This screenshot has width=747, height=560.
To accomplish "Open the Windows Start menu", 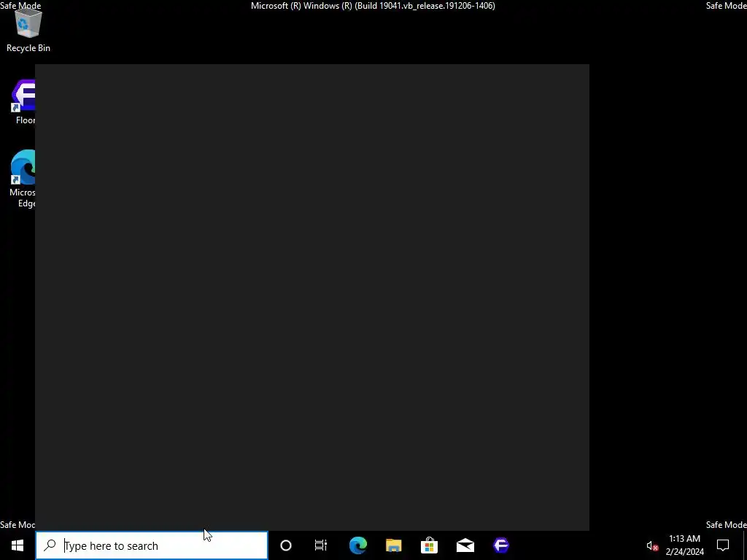I will tap(18, 545).
